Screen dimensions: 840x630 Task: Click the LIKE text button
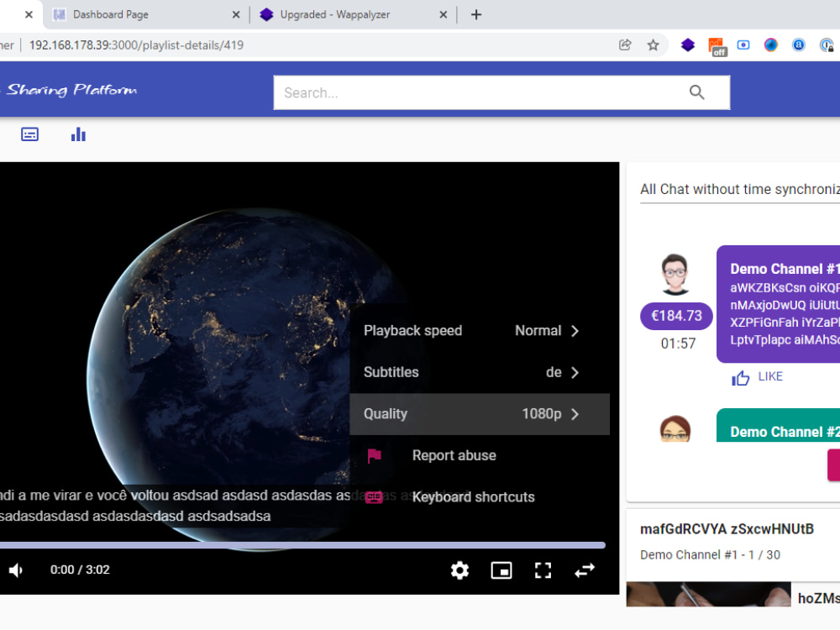770,376
